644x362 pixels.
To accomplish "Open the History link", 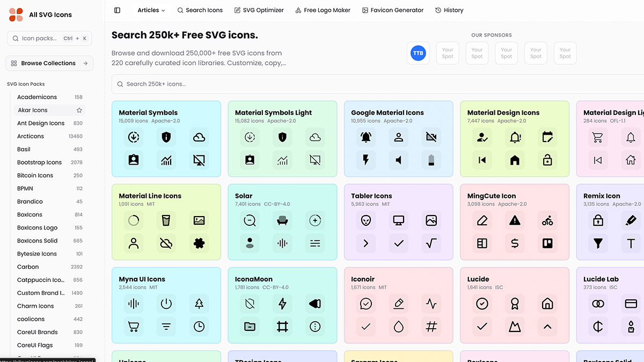I will [449, 10].
